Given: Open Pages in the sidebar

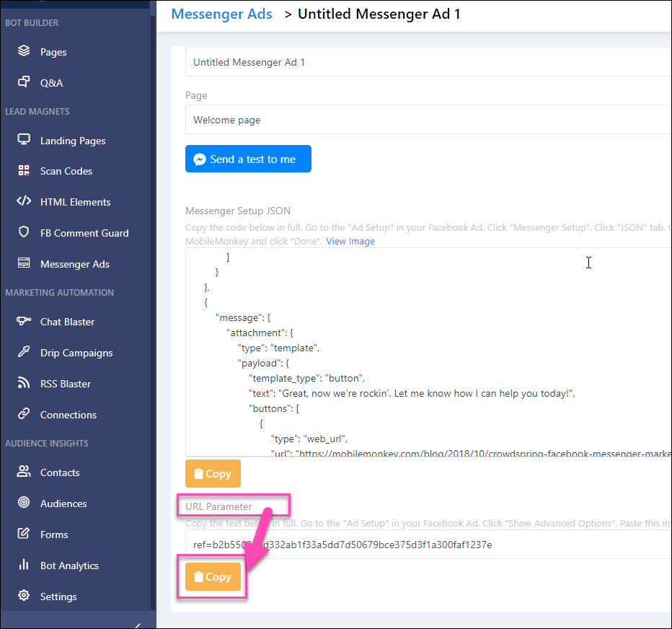Looking at the screenshot, I should click(53, 52).
